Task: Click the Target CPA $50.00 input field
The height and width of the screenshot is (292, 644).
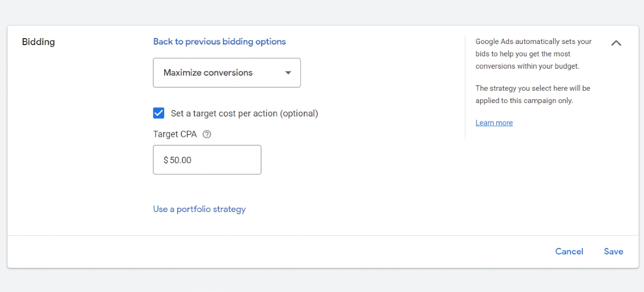Action: [207, 159]
